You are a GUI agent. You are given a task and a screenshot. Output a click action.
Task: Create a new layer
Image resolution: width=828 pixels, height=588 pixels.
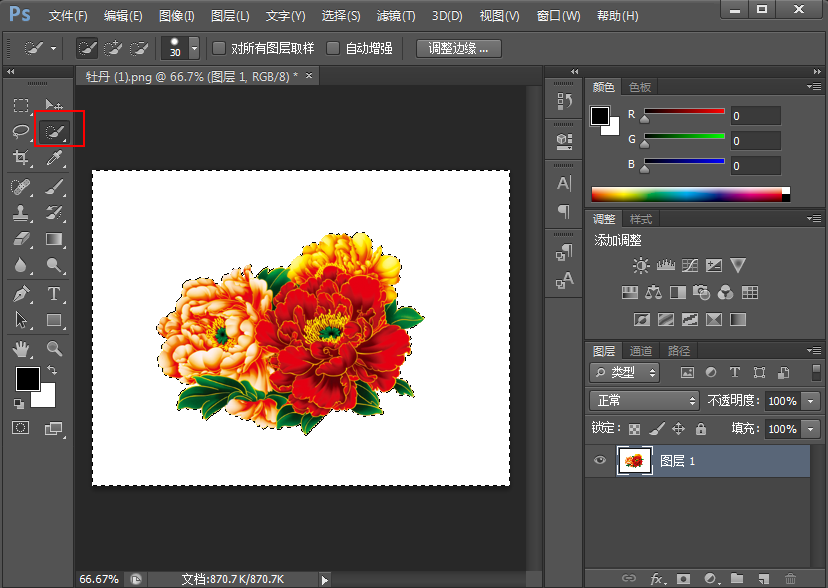point(763,578)
